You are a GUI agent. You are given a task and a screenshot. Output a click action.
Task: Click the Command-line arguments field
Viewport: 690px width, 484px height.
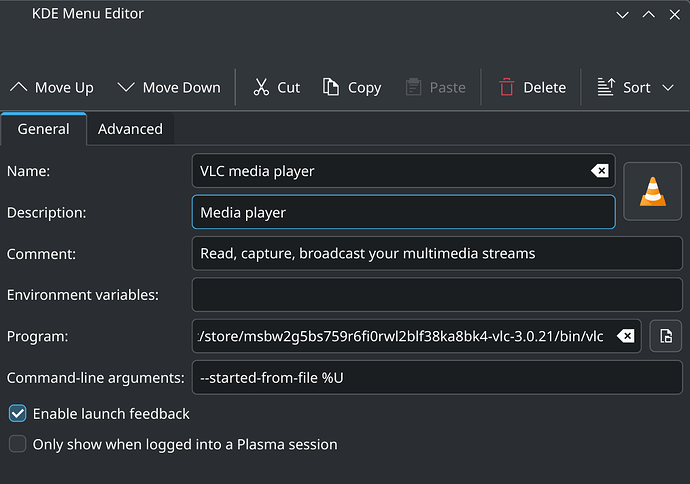437,378
